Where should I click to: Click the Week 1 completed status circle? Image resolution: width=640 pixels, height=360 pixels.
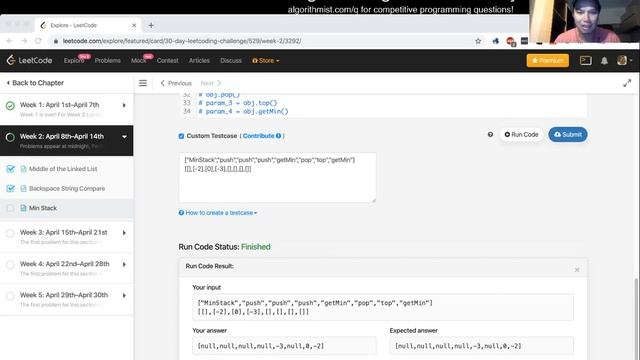click(x=10, y=106)
